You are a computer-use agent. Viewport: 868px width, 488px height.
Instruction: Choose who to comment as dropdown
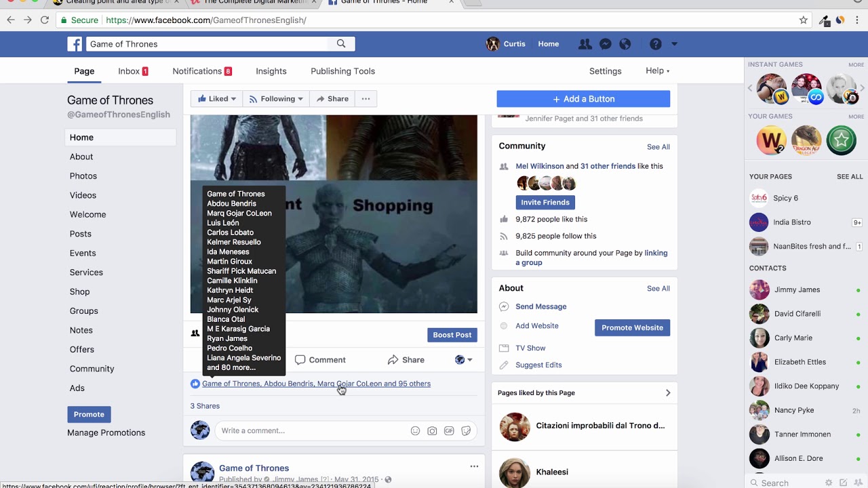coord(463,360)
